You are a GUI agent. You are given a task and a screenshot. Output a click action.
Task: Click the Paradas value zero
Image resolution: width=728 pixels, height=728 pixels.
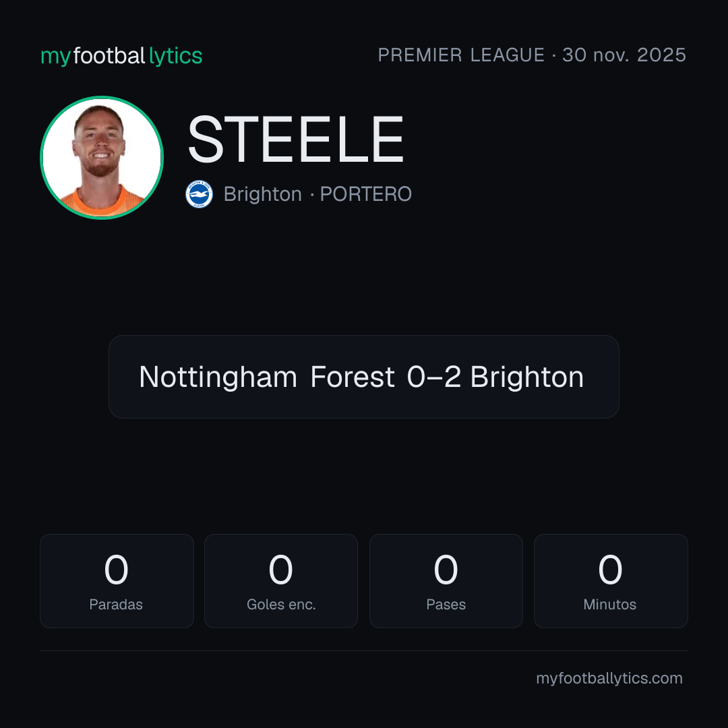point(116,570)
